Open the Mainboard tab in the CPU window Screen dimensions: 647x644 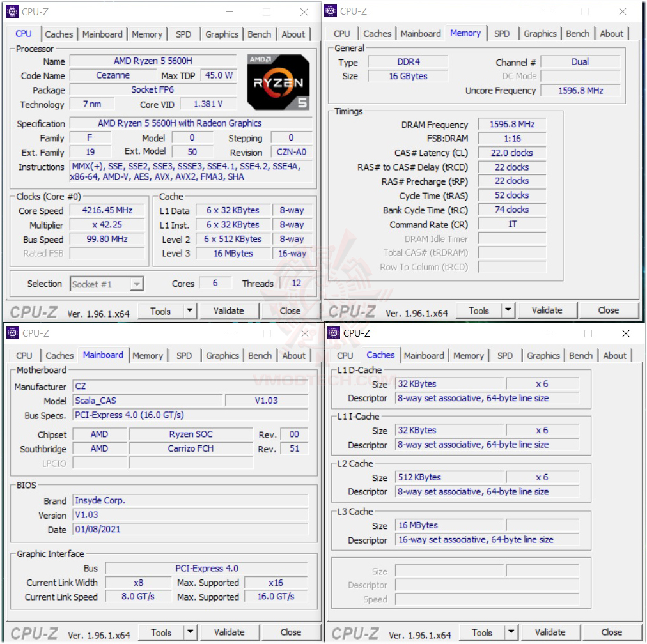[x=102, y=34]
